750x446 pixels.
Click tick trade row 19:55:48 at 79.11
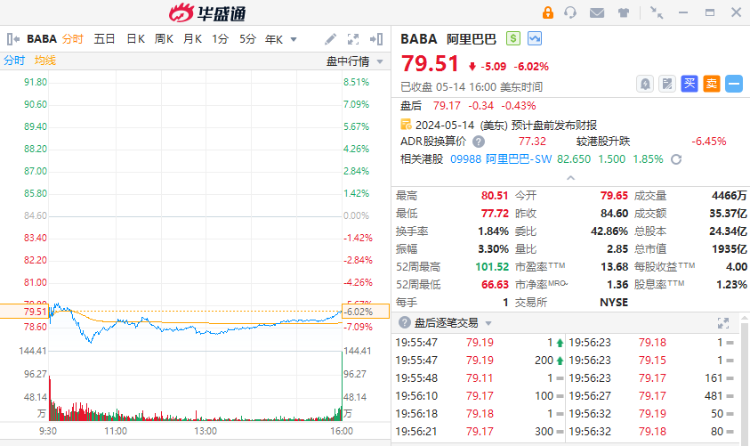479,378
